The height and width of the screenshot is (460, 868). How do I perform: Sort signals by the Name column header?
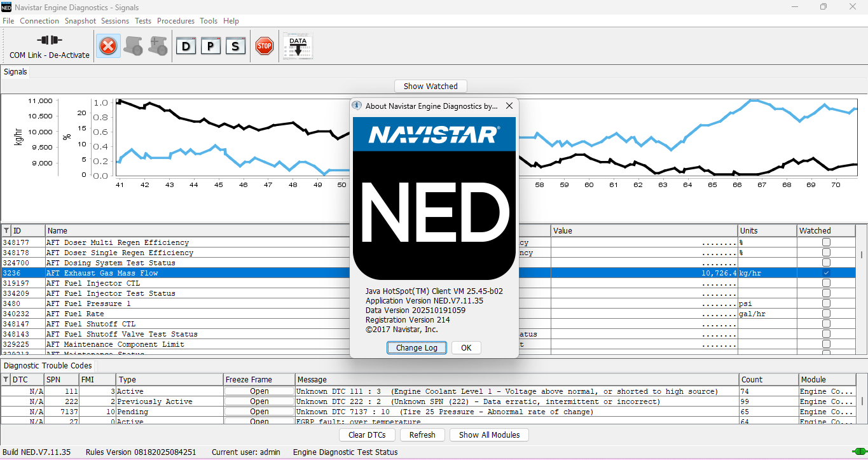pos(197,230)
